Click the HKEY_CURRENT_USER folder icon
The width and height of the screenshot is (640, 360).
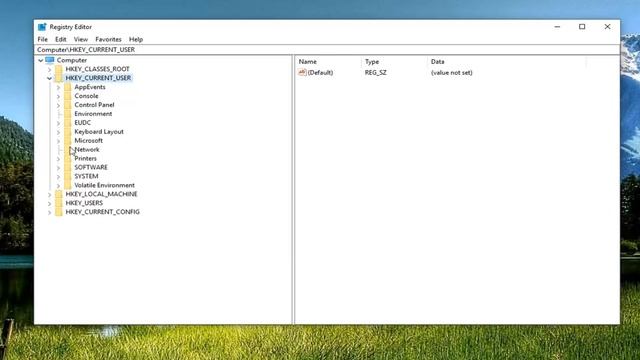click(x=59, y=78)
